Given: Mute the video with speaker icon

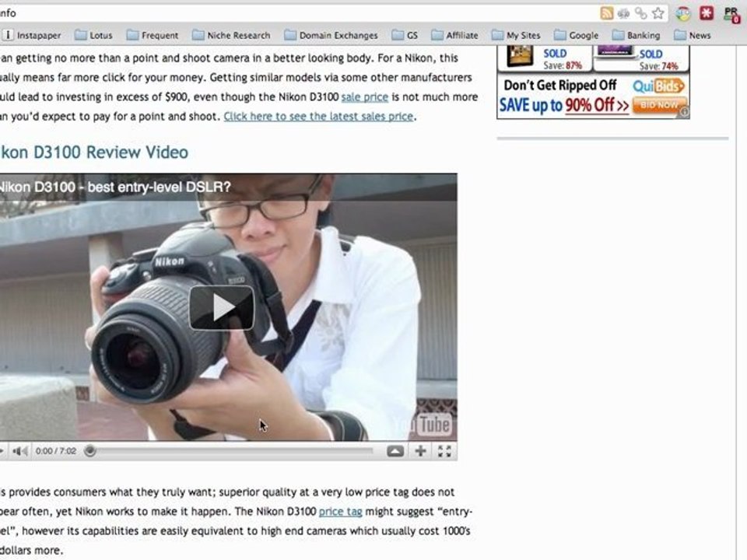Looking at the screenshot, I should tap(19, 450).
